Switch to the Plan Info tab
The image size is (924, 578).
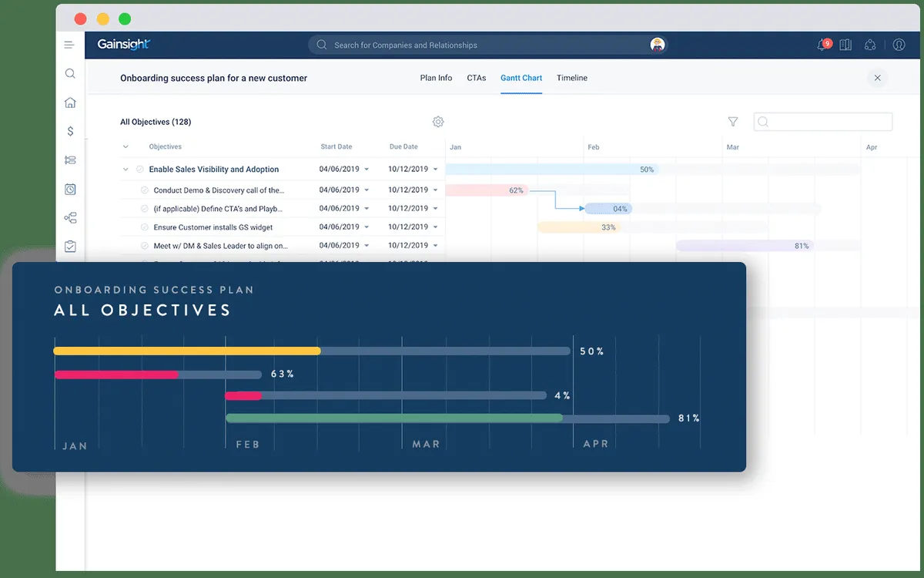[x=436, y=78]
